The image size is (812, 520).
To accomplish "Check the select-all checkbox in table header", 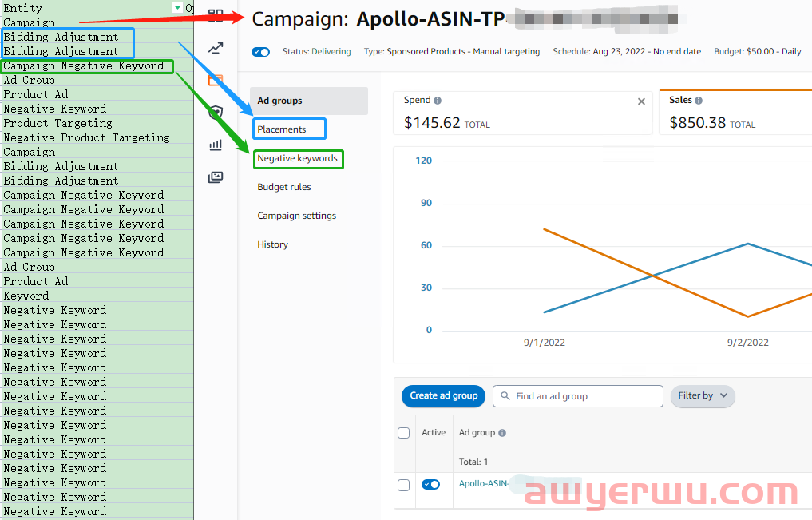I will coord(404,433).
